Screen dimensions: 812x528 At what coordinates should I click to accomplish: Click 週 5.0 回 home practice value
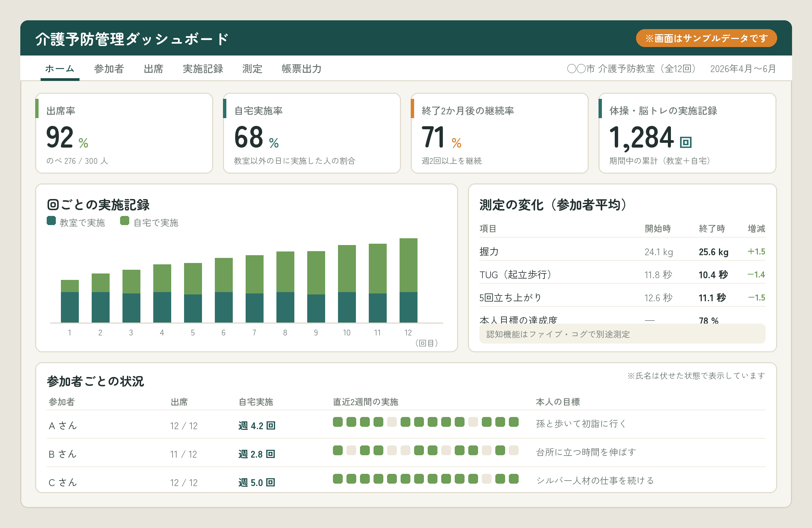pos(256,482)
